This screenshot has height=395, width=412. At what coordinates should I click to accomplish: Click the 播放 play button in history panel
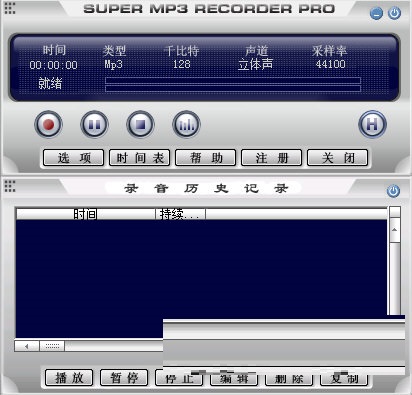(x=69, y=378)
